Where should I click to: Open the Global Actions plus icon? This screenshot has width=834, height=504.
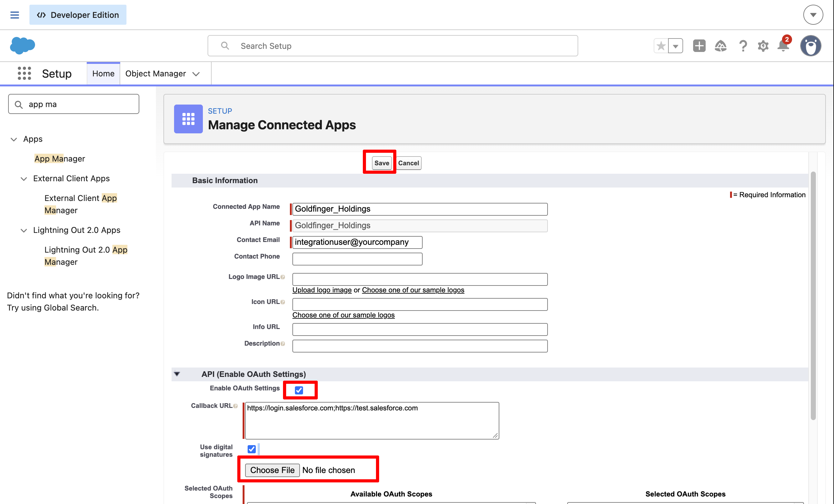(x=699, y=46)
